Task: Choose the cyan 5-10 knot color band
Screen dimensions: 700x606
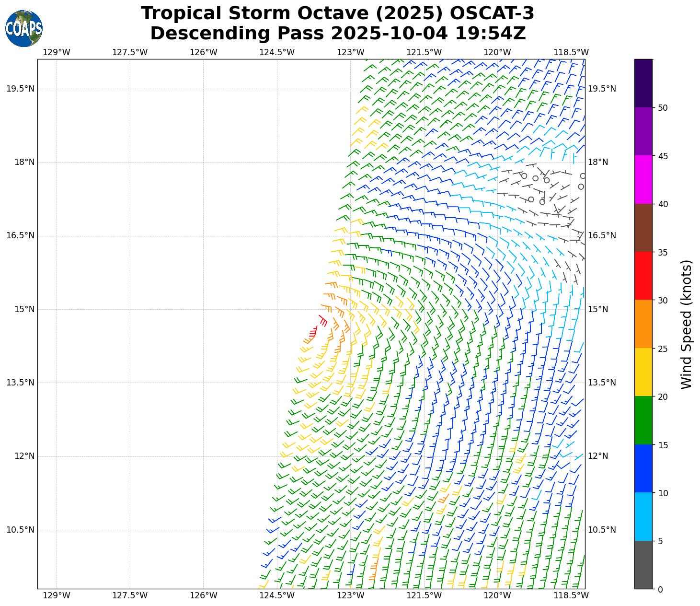Action: [x=643, y=516]
